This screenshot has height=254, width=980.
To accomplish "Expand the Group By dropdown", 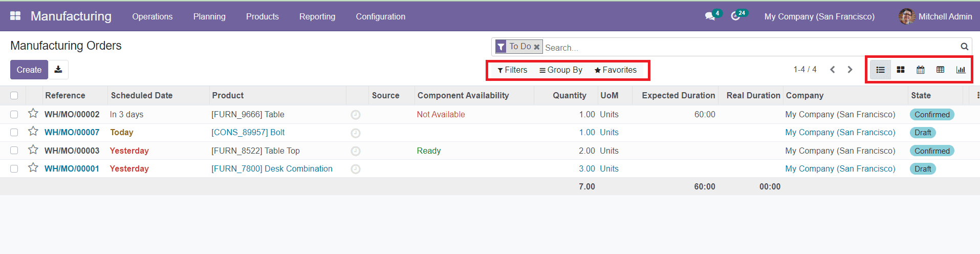I will (561, 70).
